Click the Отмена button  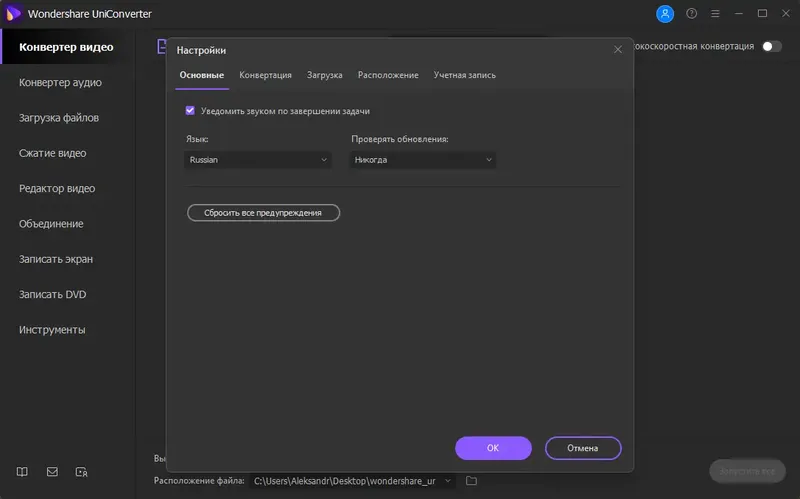point(583,448)
